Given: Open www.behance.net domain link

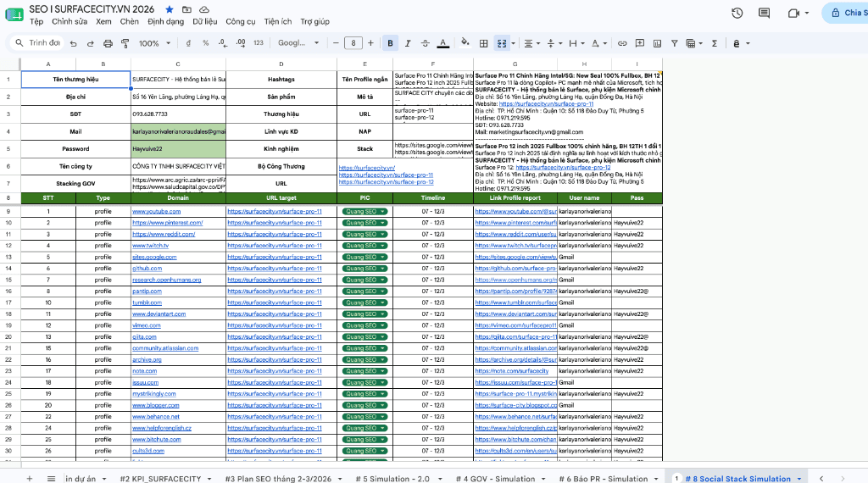Looking at the screenshot, I should (156, 417).
